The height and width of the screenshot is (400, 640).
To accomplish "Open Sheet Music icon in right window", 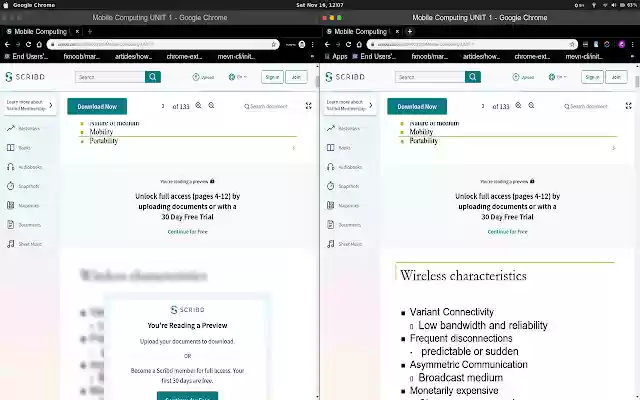I will [x=331, y=244].
